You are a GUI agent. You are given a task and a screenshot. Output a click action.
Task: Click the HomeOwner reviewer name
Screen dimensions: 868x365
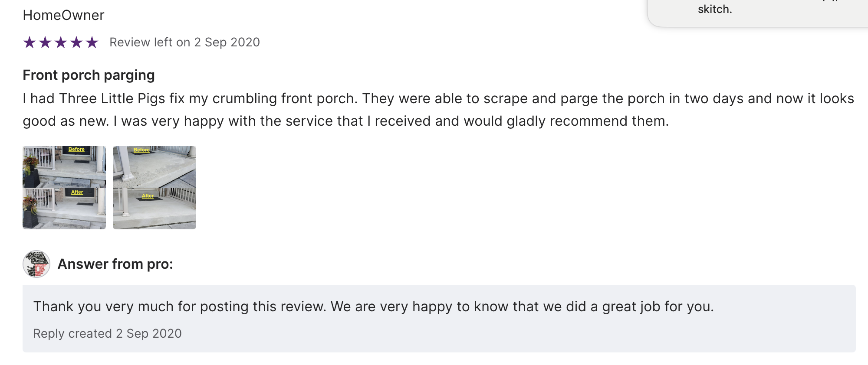click(63, 15)
